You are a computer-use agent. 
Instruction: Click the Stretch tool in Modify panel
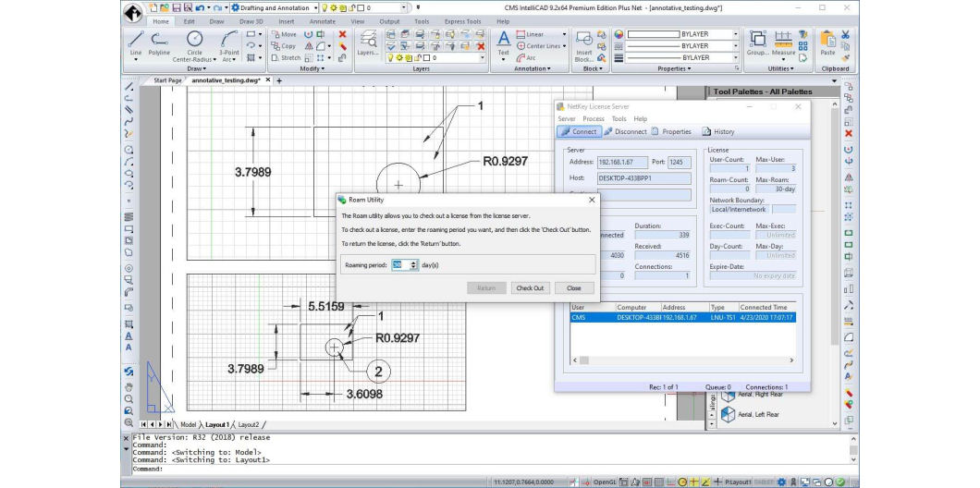pos(287,57)
